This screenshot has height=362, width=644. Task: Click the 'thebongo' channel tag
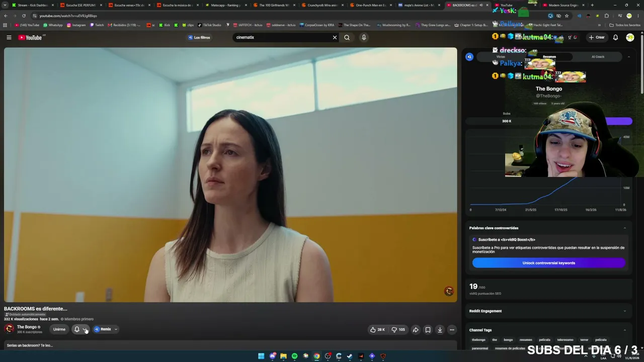click(478, 340)
